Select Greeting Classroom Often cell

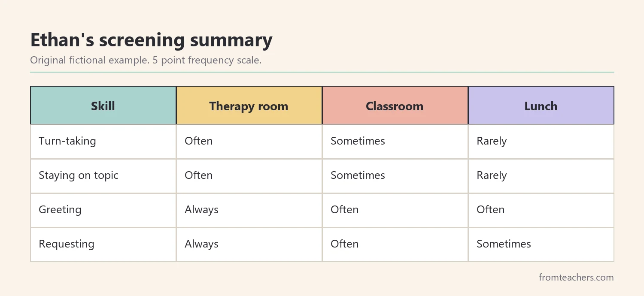[395, 210]
